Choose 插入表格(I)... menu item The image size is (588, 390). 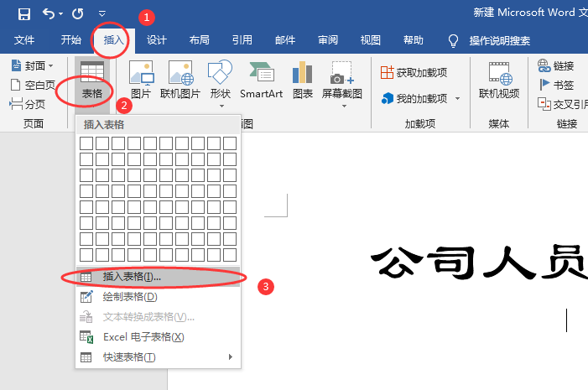[x=158, y=277]
